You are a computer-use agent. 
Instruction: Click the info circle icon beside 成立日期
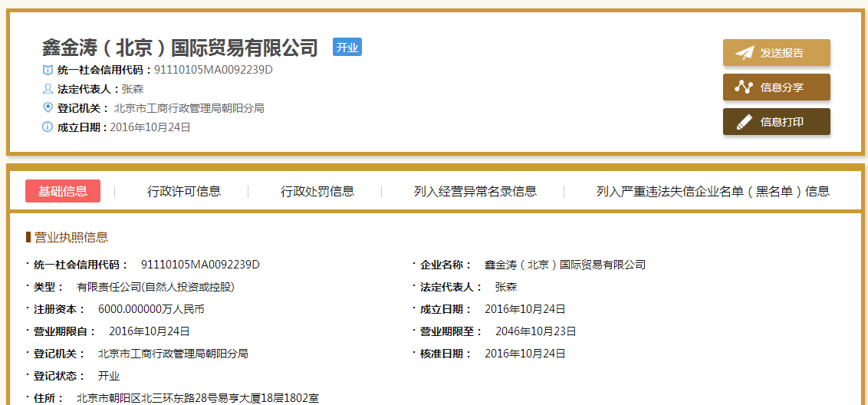[x=48, y=127]
